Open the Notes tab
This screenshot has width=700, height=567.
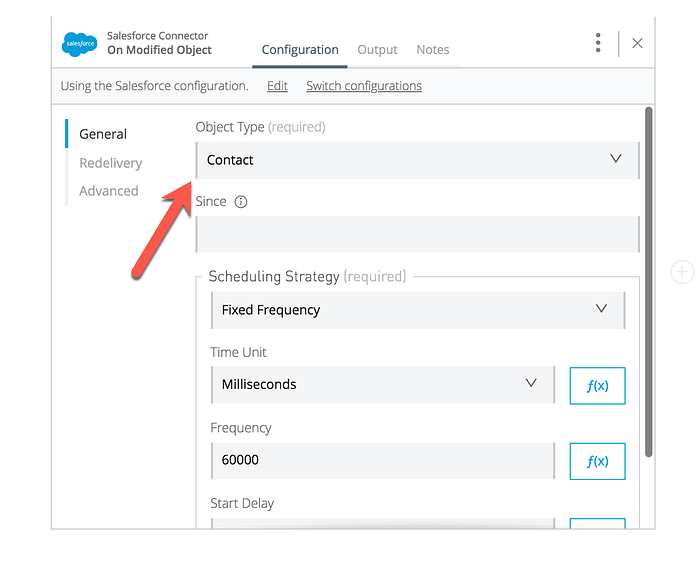coord(433,50)
